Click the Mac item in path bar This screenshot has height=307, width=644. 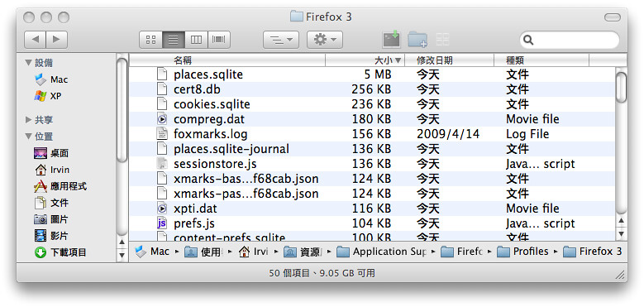pyautogui.click(x=152, y=251)
